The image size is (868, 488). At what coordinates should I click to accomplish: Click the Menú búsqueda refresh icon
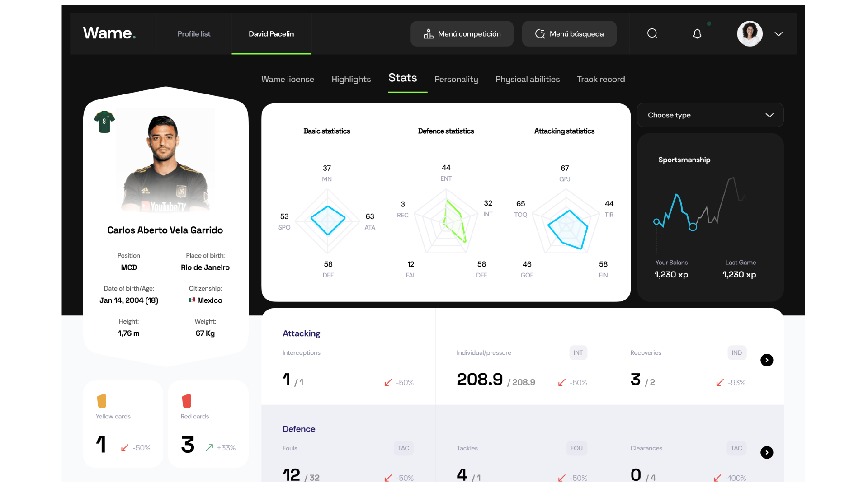click(540, 34)
